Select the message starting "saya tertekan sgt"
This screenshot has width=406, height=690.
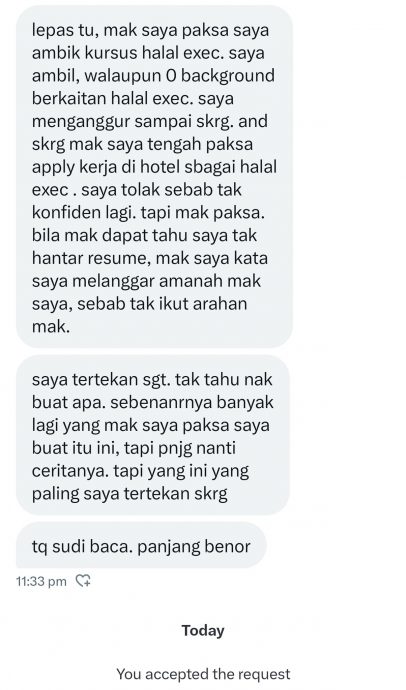(x=153, y=435)
